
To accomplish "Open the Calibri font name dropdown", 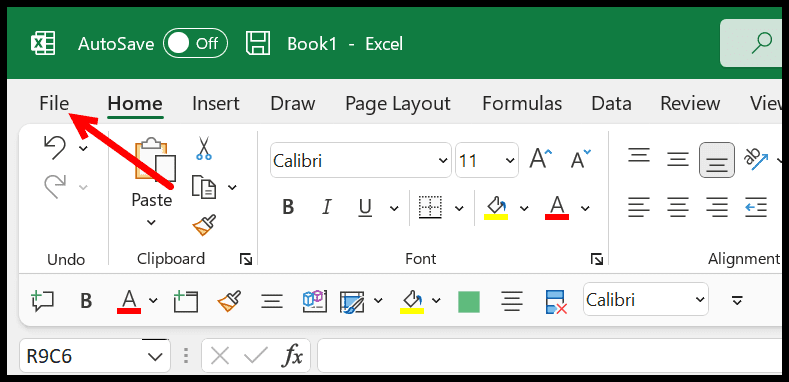I will pos(443,161).
